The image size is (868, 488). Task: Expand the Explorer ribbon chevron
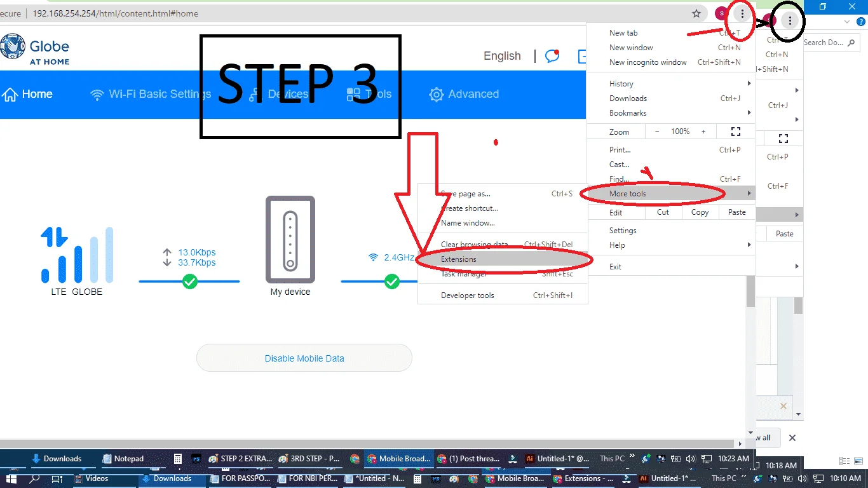[x=846, y=22]
